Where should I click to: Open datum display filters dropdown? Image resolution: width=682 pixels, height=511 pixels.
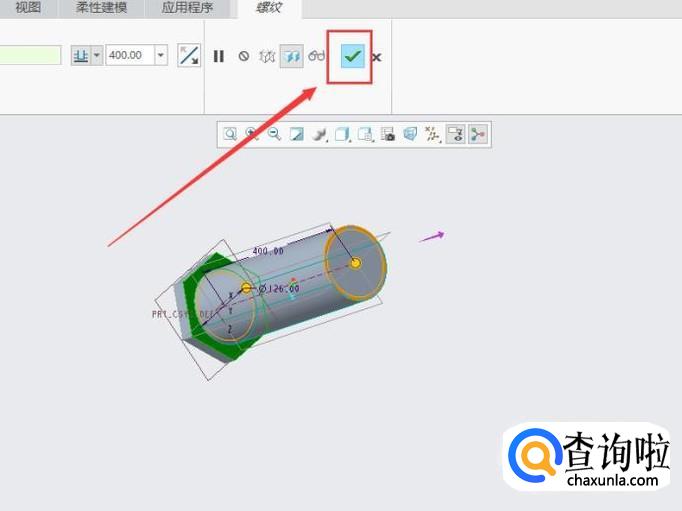pyautogui.click(x=433, y=134)
